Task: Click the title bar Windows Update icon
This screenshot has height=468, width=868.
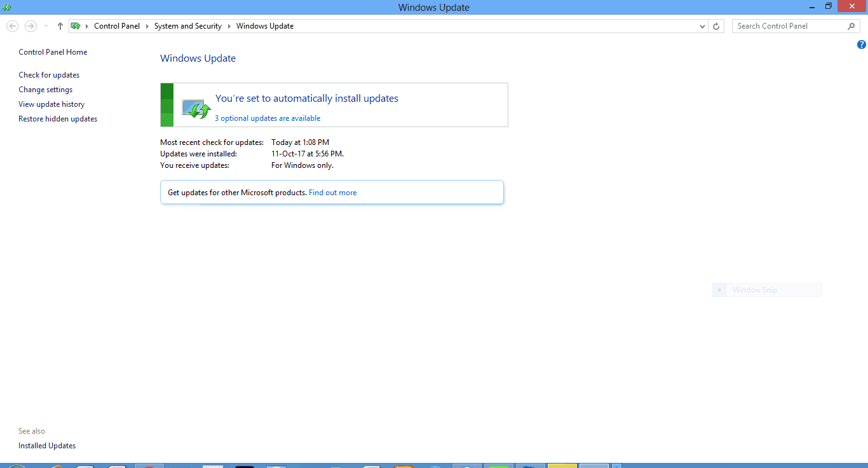Action: tap(7, 7)
